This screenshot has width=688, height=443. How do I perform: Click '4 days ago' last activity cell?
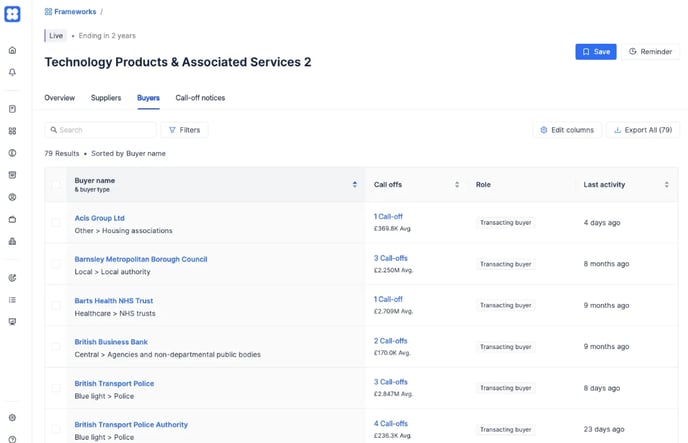[602, 223]
